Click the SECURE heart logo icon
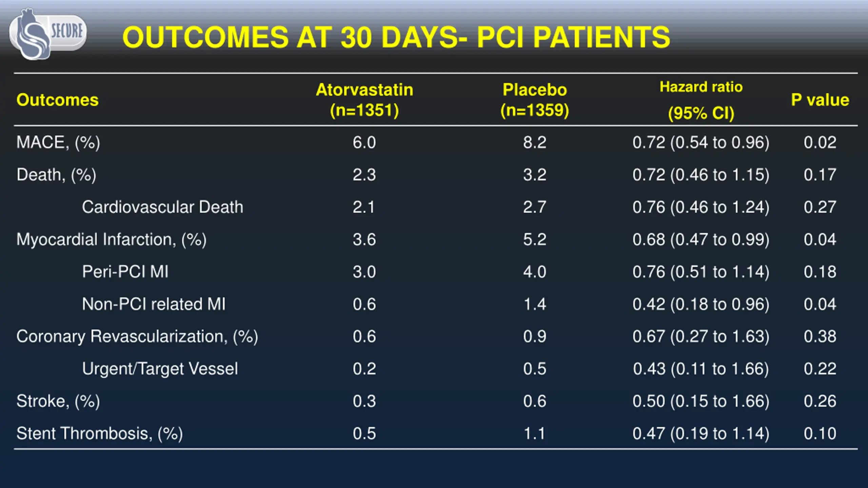Screen dimensions: 868x488 48,34
